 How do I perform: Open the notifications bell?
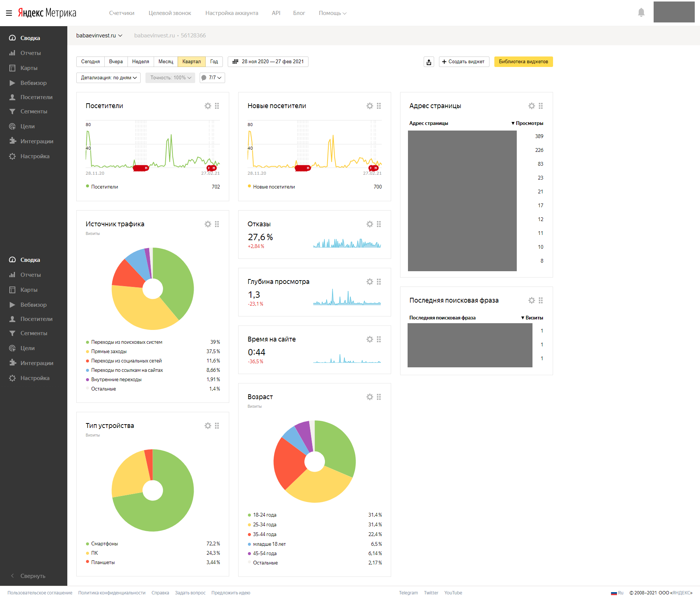641,13
